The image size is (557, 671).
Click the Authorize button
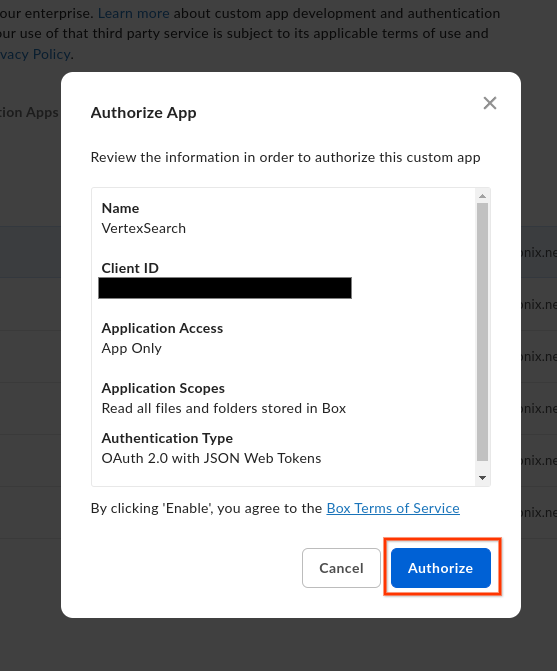coord(441,568)
